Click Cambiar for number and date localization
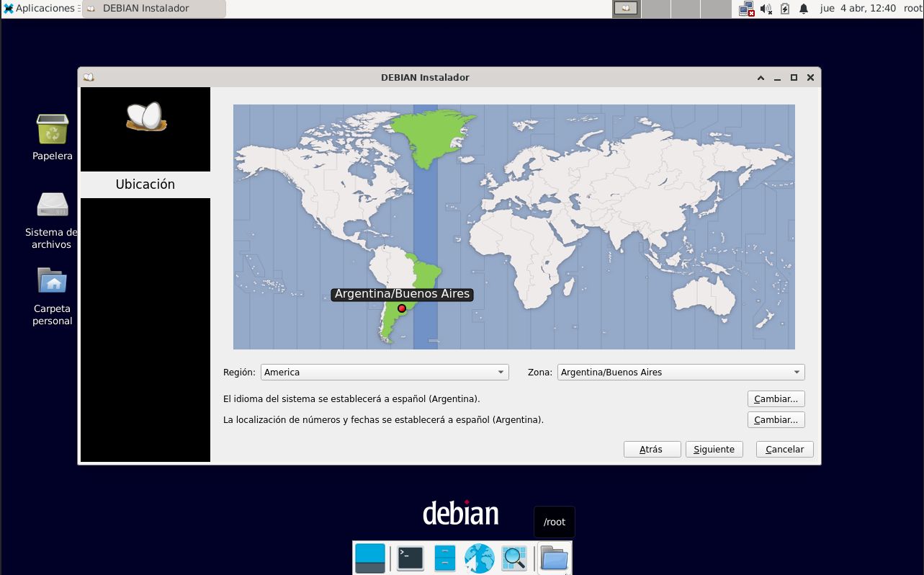The height and width of the screenshot is (575, 924). tap(776, 419)
